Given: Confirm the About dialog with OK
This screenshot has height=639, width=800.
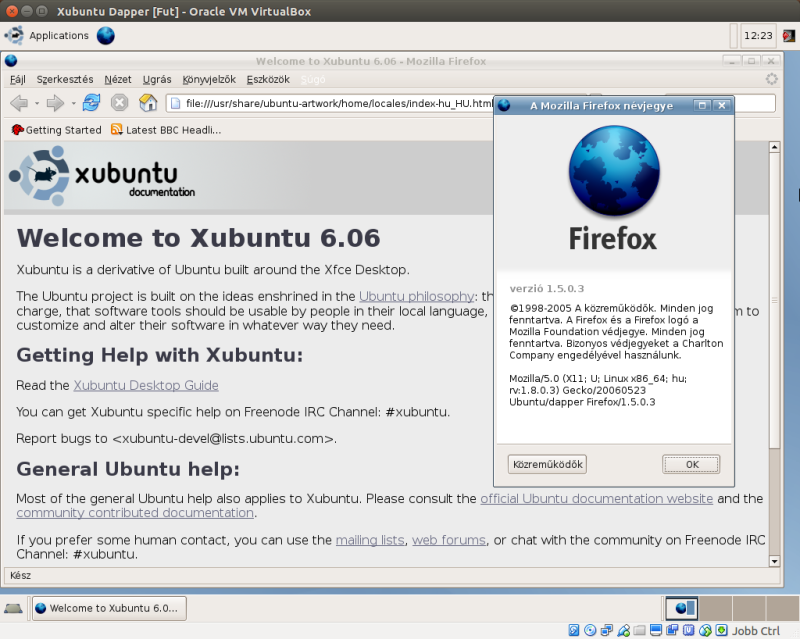Looking at the screenshot, I should pyautogui.click(x=691, y=464).
